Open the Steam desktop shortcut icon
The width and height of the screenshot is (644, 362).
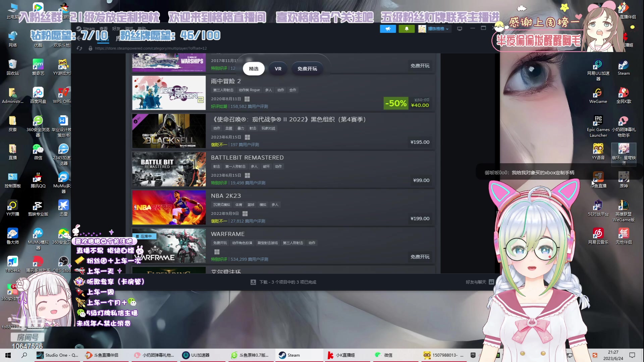[624, 67]
